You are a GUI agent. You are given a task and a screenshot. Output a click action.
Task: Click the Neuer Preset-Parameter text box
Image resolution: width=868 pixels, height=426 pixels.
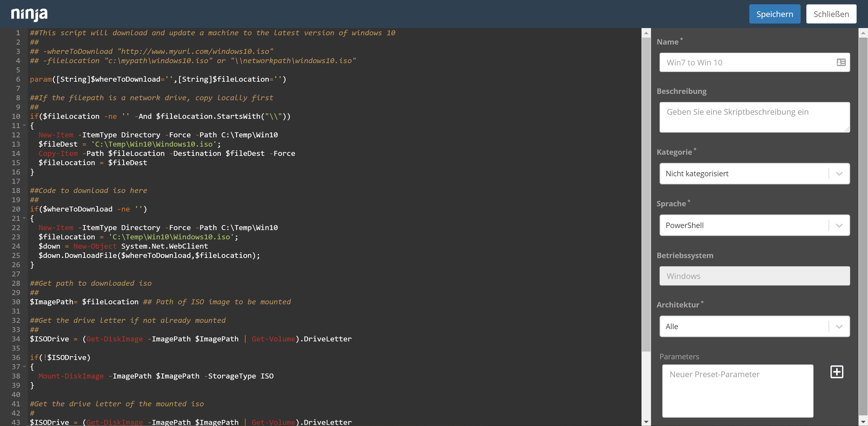coord(737,390)
